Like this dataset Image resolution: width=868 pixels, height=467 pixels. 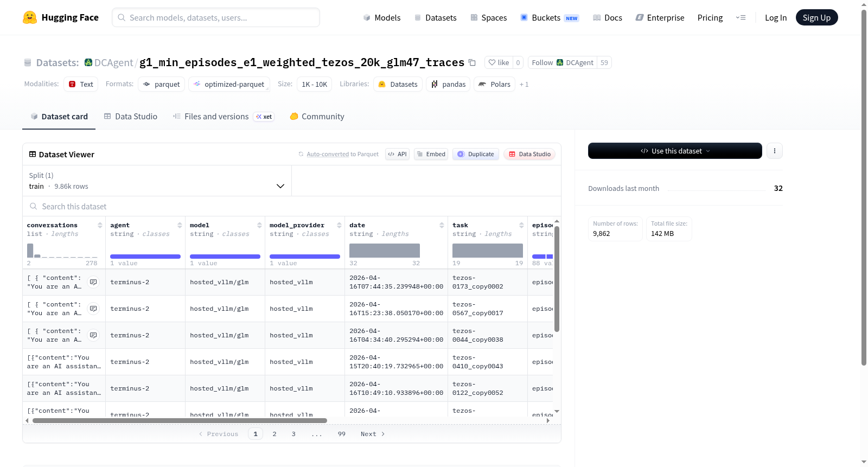[x=499, y=62]
